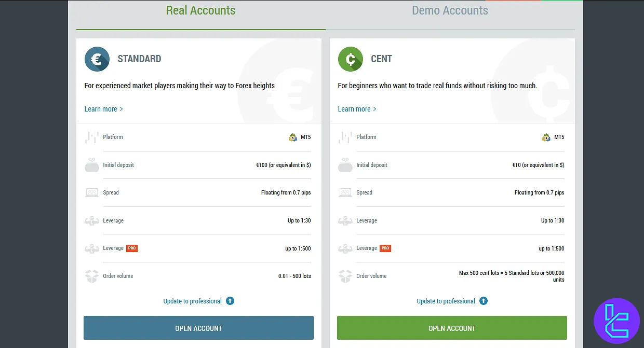This screenshot has height=348, width=644.
Task: Click Update to professional under the Cent card
Action: 447,301
